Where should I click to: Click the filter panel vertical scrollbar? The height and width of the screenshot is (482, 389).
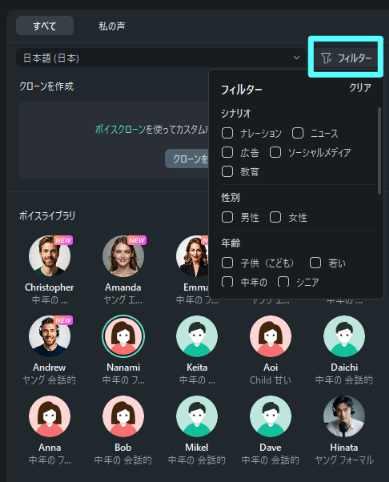379,150
